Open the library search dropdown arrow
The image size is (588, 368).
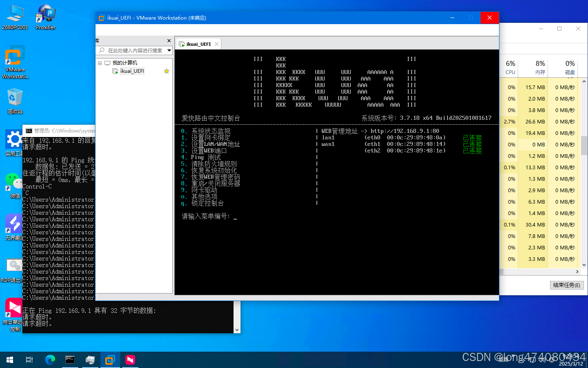point(169,50)
